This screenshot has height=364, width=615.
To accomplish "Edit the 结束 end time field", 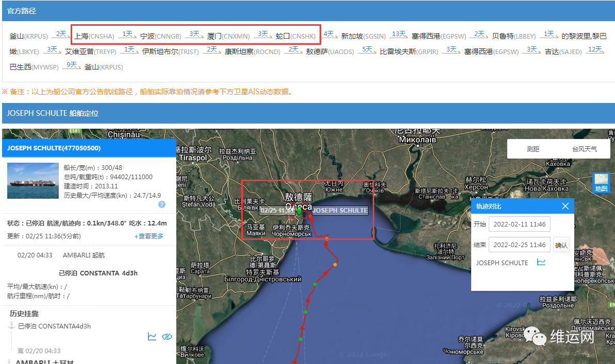I will (519, 245).
